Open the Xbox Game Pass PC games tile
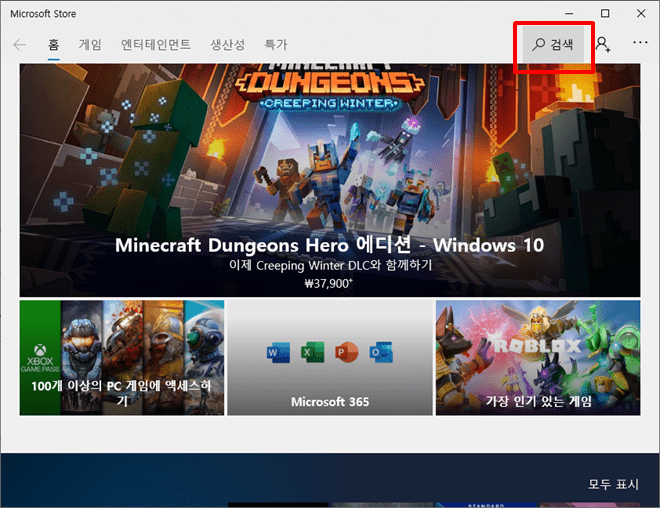The width and height of the screenshot is (660, 508). click(x=122, y=358)
